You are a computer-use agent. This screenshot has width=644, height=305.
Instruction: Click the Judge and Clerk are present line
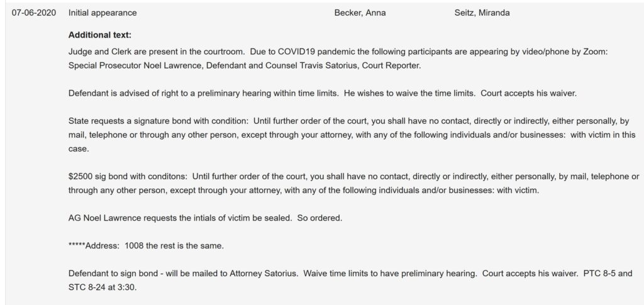[352, 53]
